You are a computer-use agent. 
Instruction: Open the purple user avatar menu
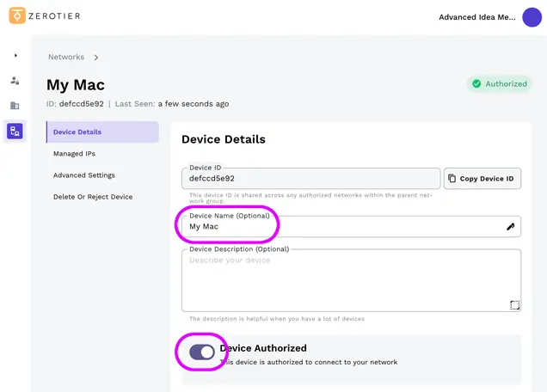click(x=532, y=17)
